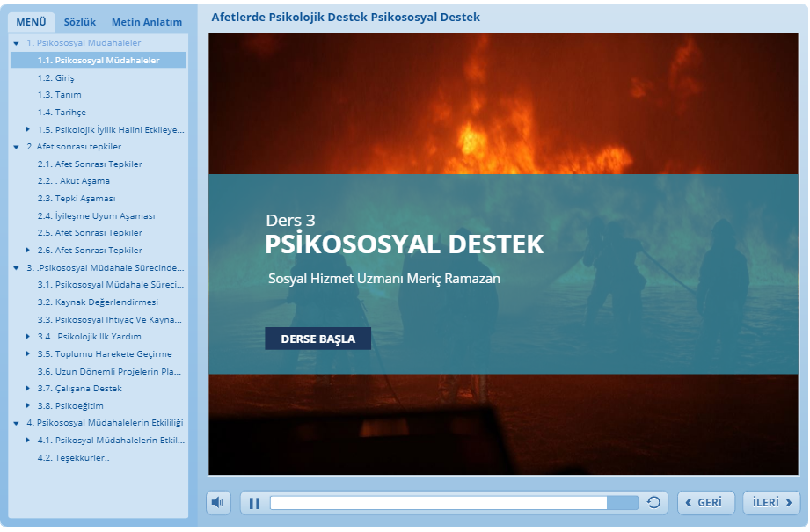Open 4.2. Teşekkürler.. slide
810x532 pixels.
point(73,457)
